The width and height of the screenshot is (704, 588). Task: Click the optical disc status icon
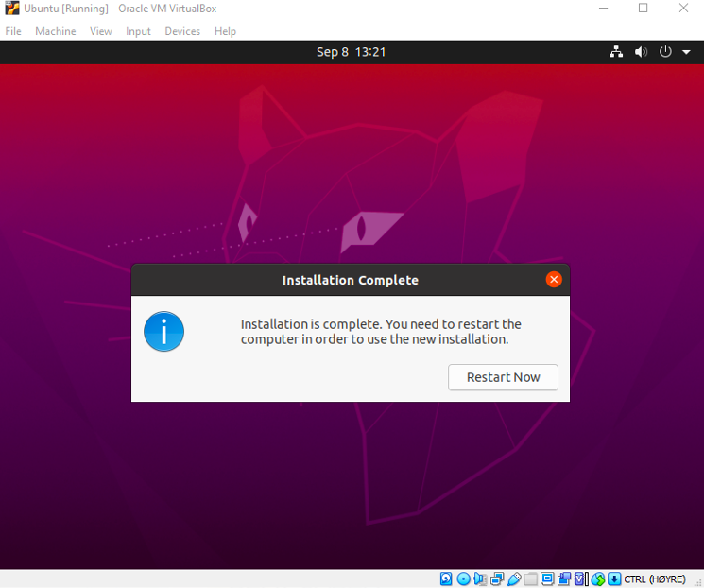click(x=464, y=579)
